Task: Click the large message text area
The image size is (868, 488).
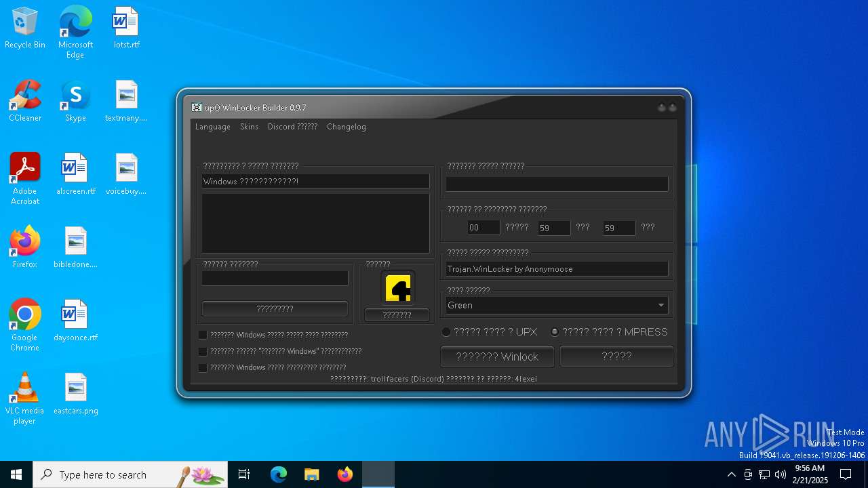Action: coord(315,223)
